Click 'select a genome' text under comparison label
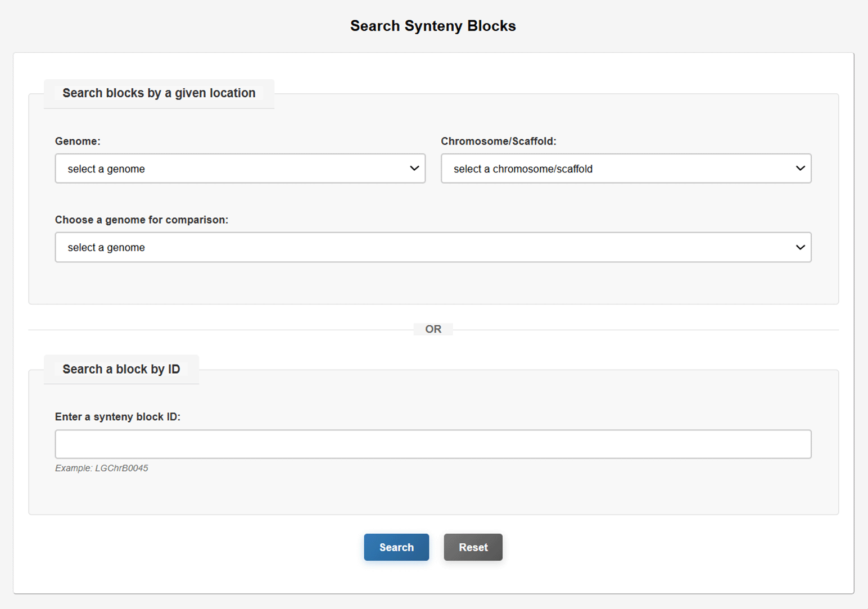The height and width of the screenshot is (609, 868). pyautogui.click(x=106, y=248)
